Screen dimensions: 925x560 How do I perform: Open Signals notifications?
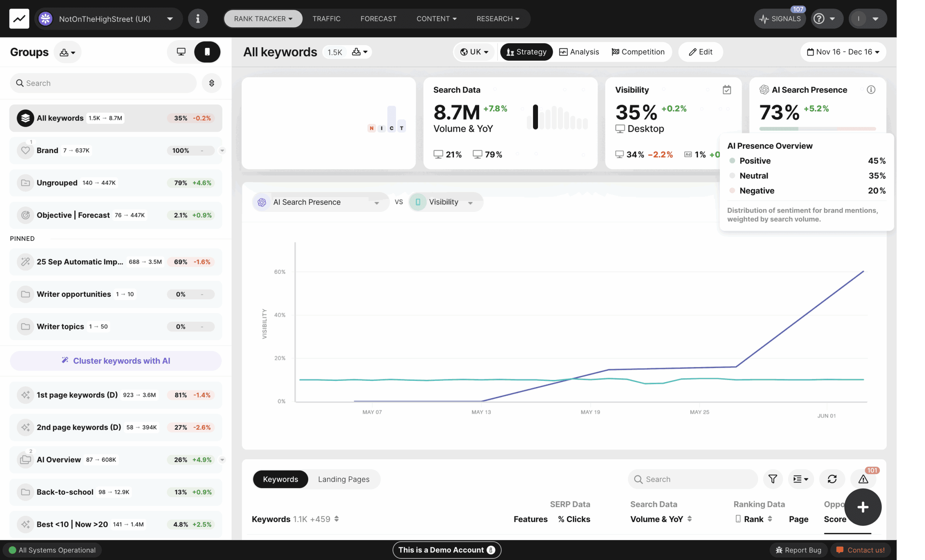coord(779,19)
